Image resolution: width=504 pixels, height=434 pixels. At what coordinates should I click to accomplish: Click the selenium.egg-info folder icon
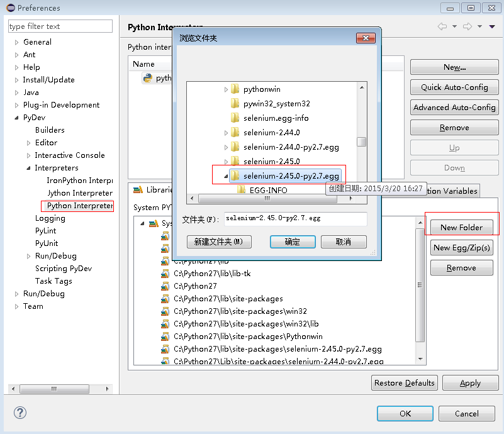235,118
